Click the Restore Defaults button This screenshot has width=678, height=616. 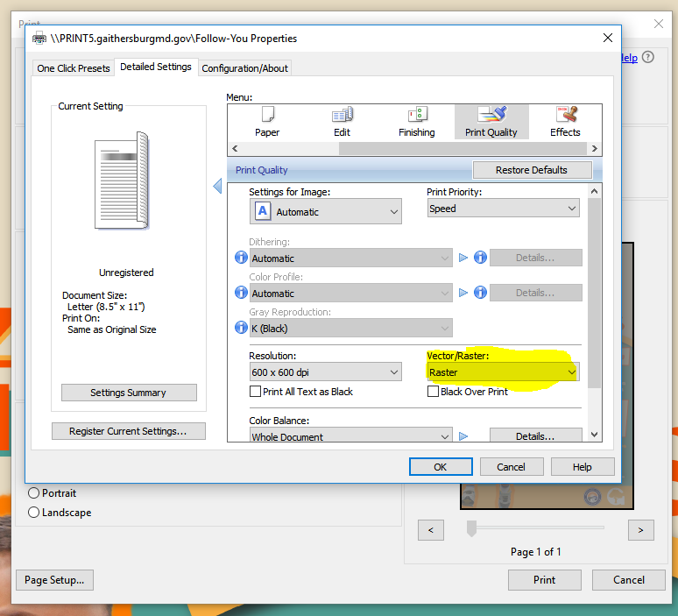(x=531, y=170)
